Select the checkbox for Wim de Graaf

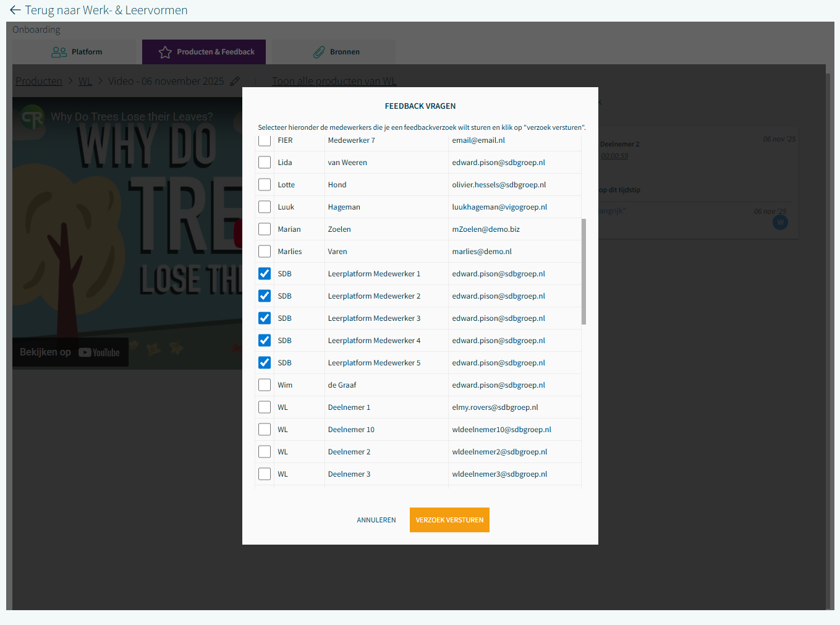pyautogui.click(x=265, y=385)
